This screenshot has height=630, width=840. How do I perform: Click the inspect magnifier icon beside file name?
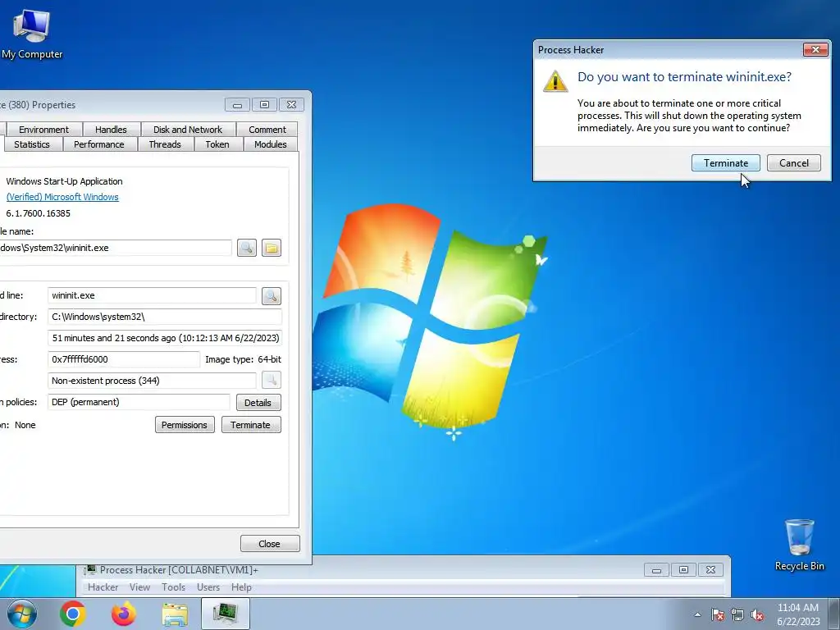(246, 248)
